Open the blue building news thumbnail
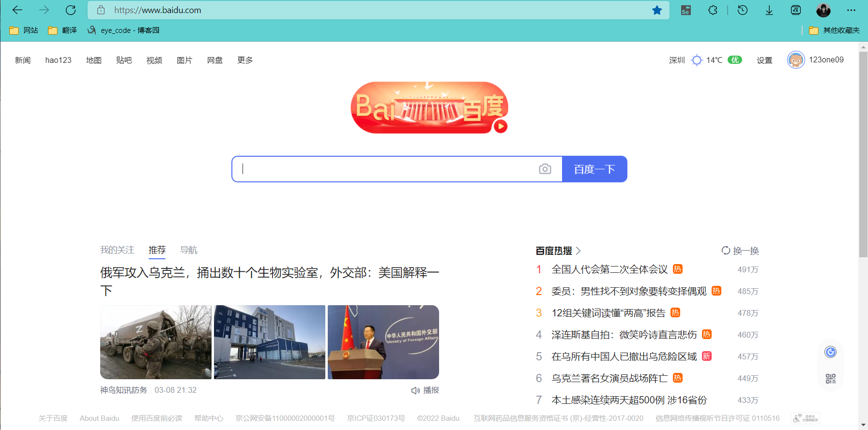This screenshot has height=430, width=868. 270,342
